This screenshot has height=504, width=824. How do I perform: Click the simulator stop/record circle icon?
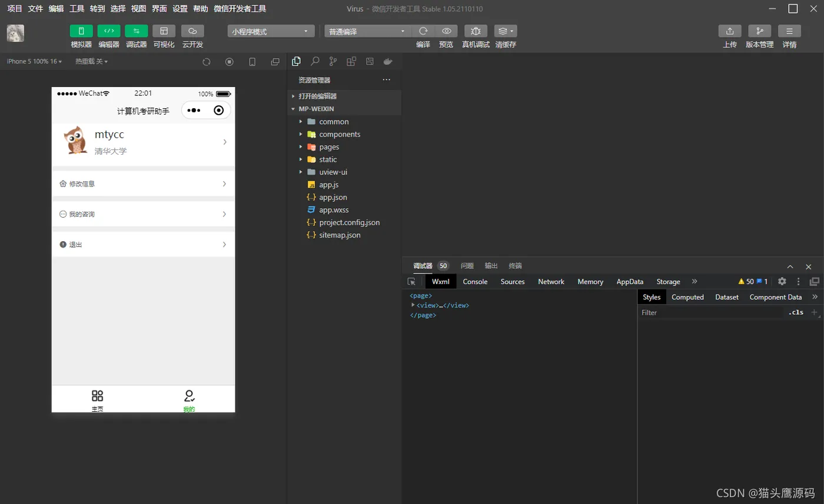click(x=230, y=62)
